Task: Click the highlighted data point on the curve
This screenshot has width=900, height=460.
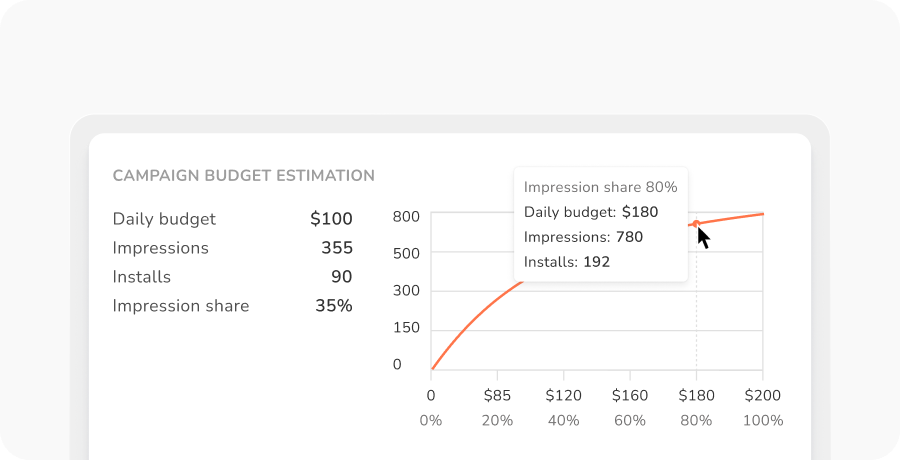Action: pyautogui.click(x=696, y=224)
